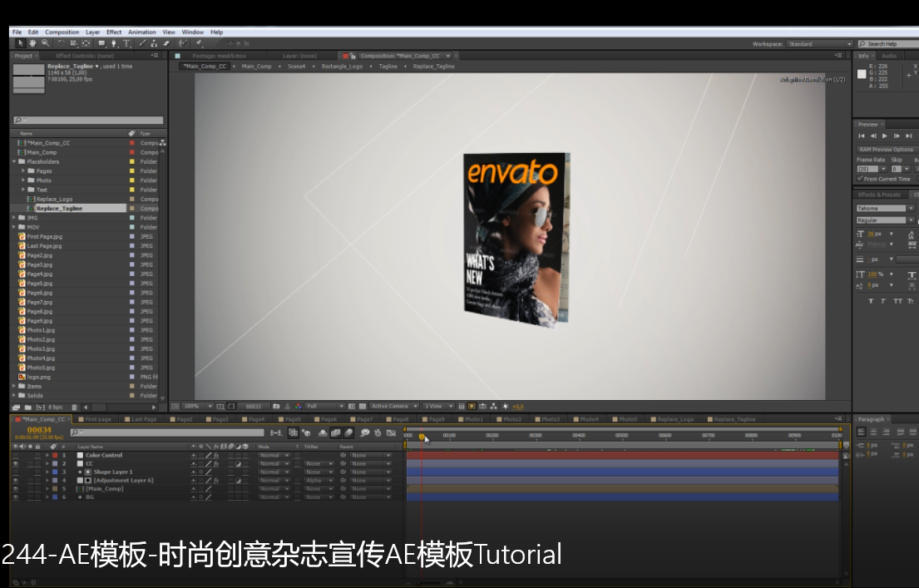The image size is (919, 588).
Task: Expand Shape Layer 1 properties
Action: click(x=47, y=472)
